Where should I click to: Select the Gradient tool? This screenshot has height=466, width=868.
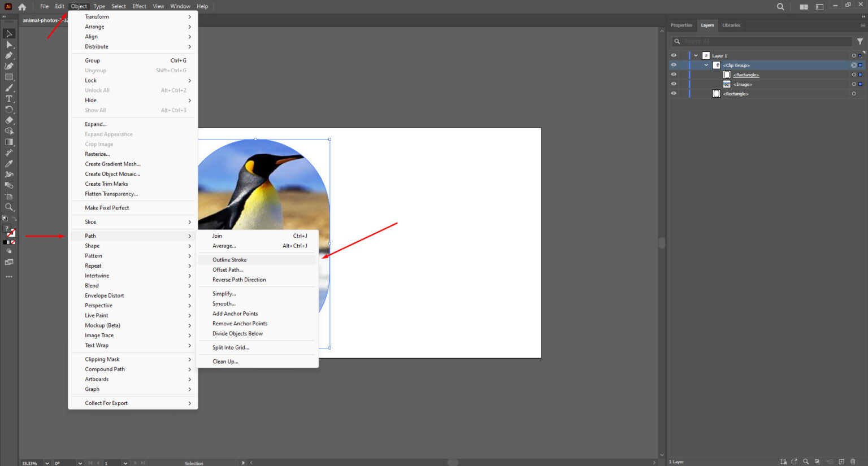pos(9,142)
